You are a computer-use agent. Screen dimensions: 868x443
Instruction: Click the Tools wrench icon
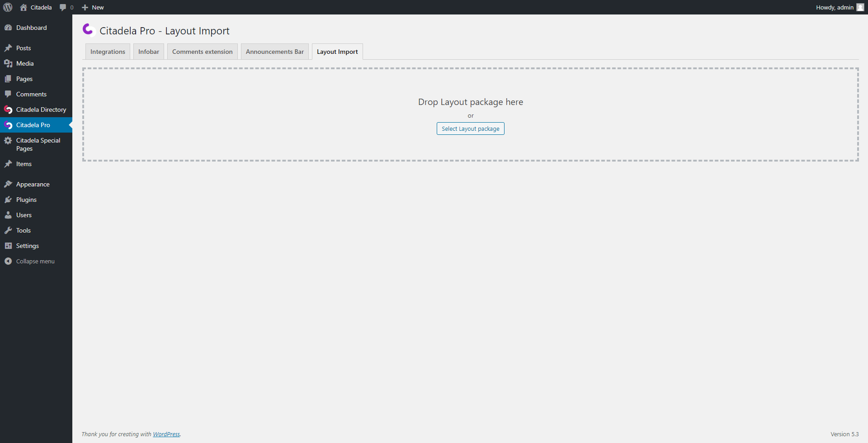8,230
